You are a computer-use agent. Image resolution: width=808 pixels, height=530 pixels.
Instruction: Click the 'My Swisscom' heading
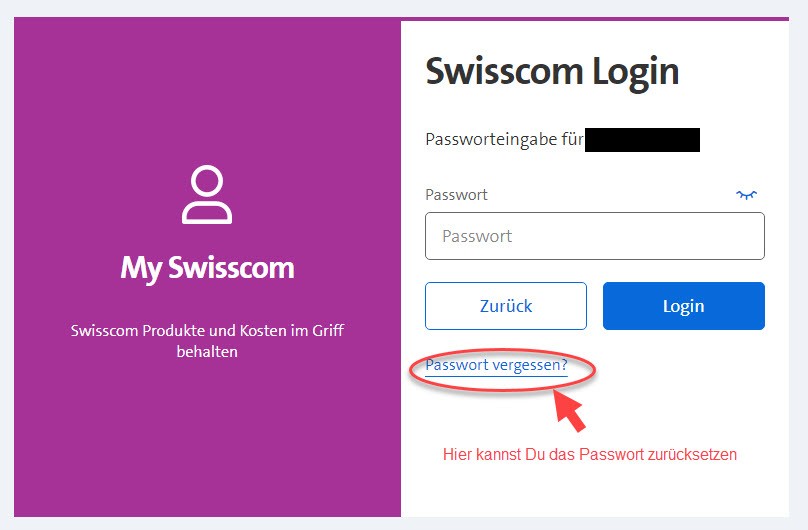[x=207, y=268]
